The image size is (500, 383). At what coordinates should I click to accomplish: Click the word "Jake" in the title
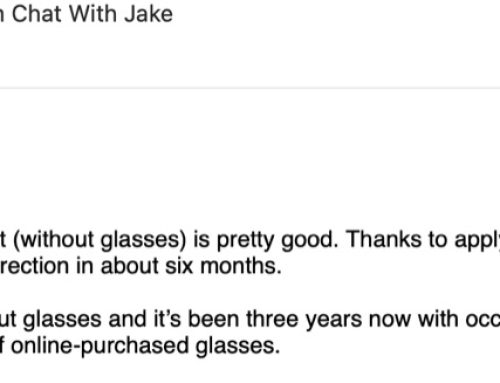coord(148,14)
